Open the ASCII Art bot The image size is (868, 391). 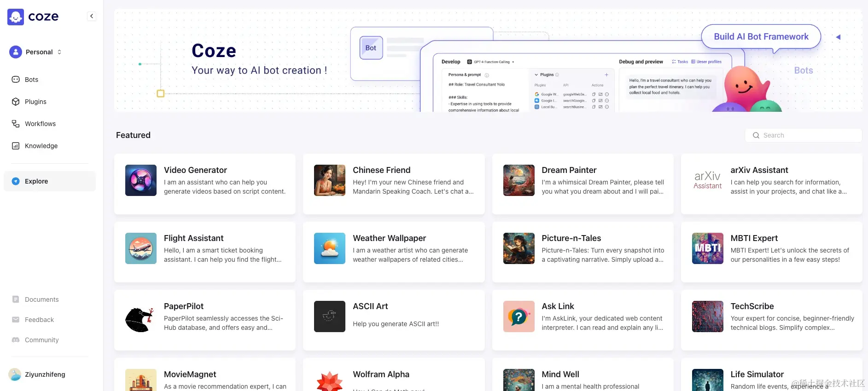point(394,320)
